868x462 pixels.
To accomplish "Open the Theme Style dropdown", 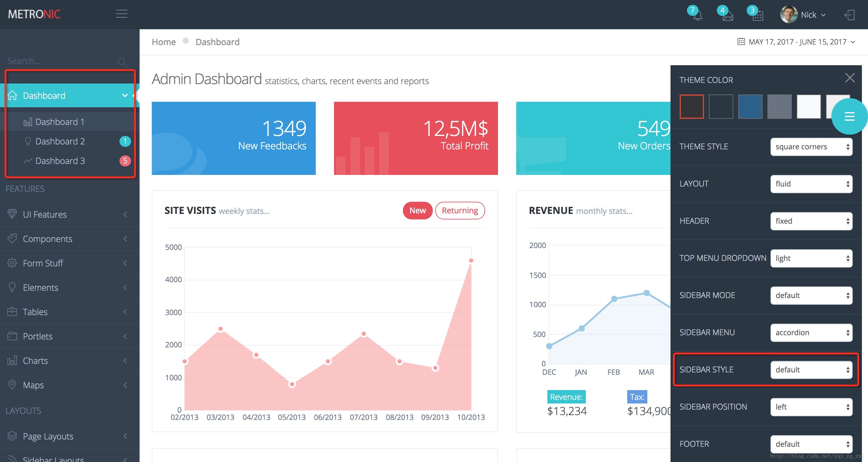I will (811, 147).
